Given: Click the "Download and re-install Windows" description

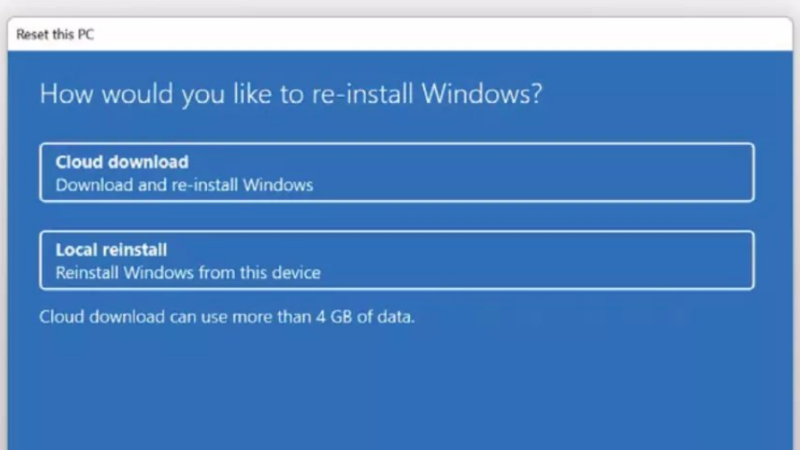Looking at the screenshot, I should [184, 185].
